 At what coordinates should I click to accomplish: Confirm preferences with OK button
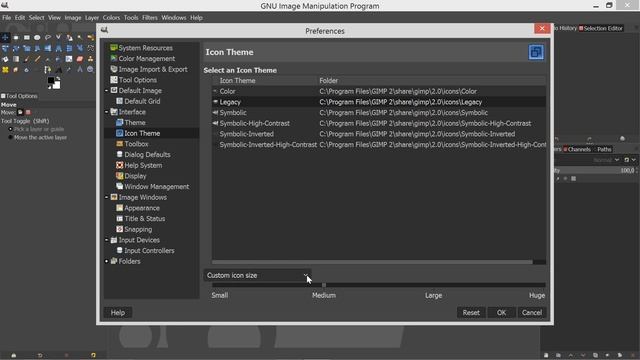click(501, 313)
